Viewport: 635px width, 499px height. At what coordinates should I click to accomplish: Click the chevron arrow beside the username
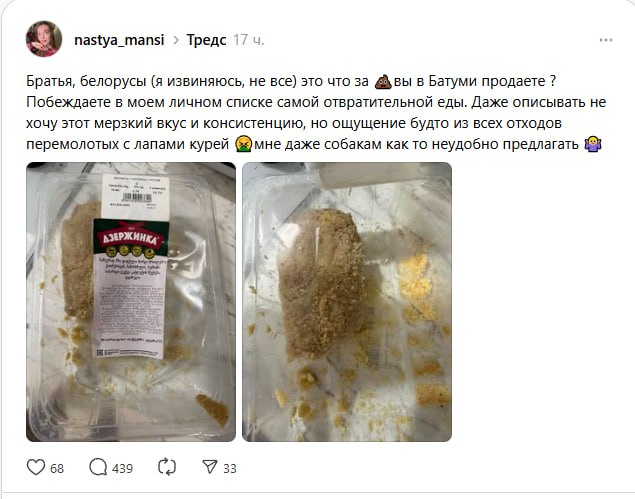point(176,40)
